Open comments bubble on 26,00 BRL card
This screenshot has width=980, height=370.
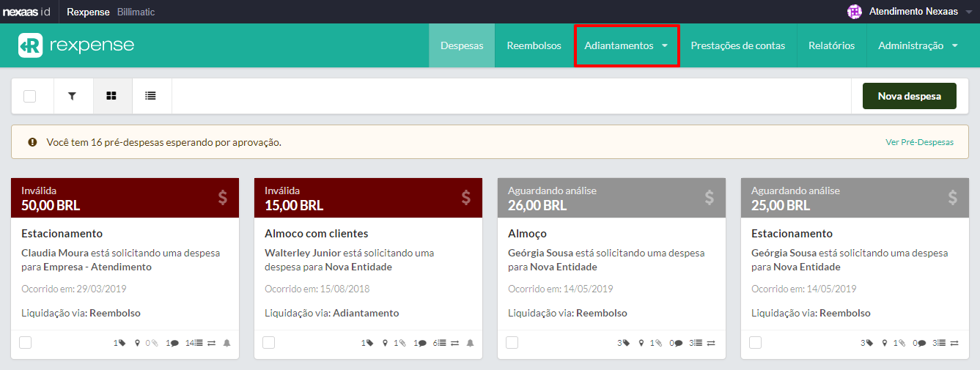(678, 343)
